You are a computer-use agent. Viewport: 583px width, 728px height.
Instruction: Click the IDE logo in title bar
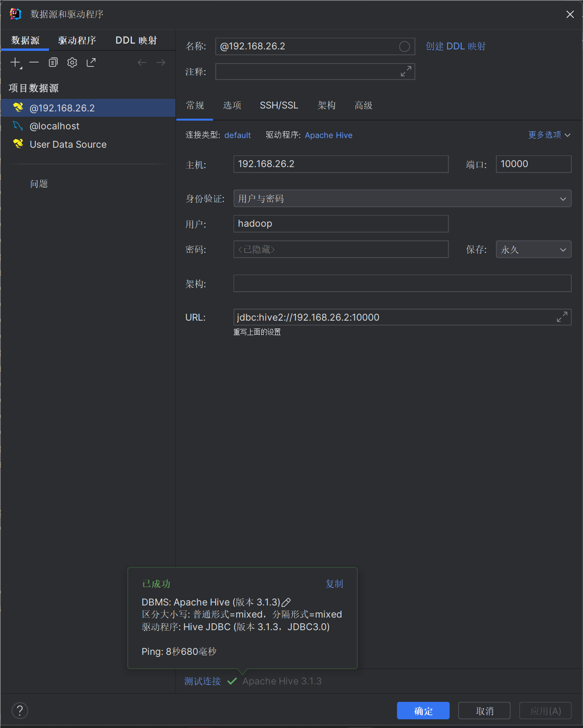click(x=16, y=14)
